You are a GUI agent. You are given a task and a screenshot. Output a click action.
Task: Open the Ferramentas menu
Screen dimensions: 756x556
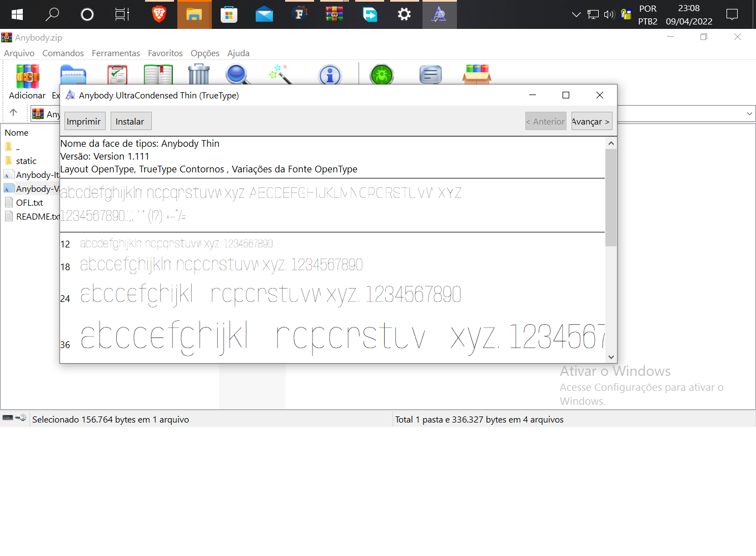(116, 53)
